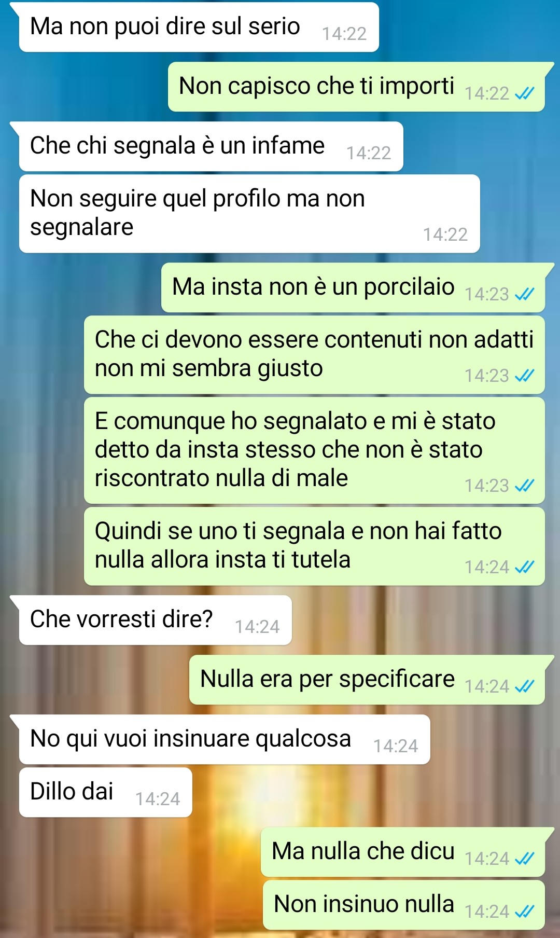Tap 'Che ci devono essere contenuti' bubble
Viewport: 560px width, 938px height.
coord(314,355)
